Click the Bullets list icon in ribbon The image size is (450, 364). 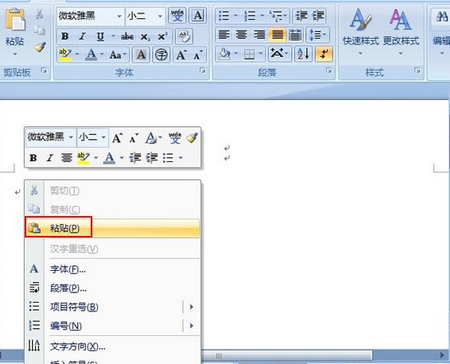click(x=223, y=16)
